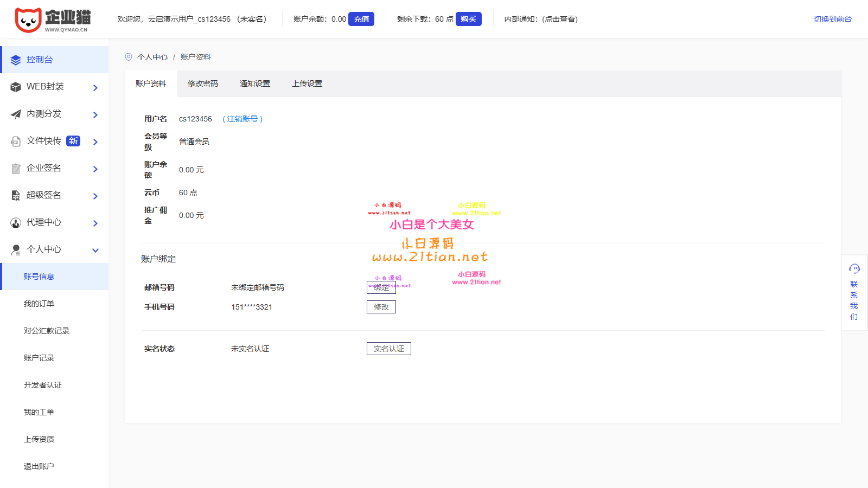Click the 内测分发 paper plane icon

pos(16,114)
